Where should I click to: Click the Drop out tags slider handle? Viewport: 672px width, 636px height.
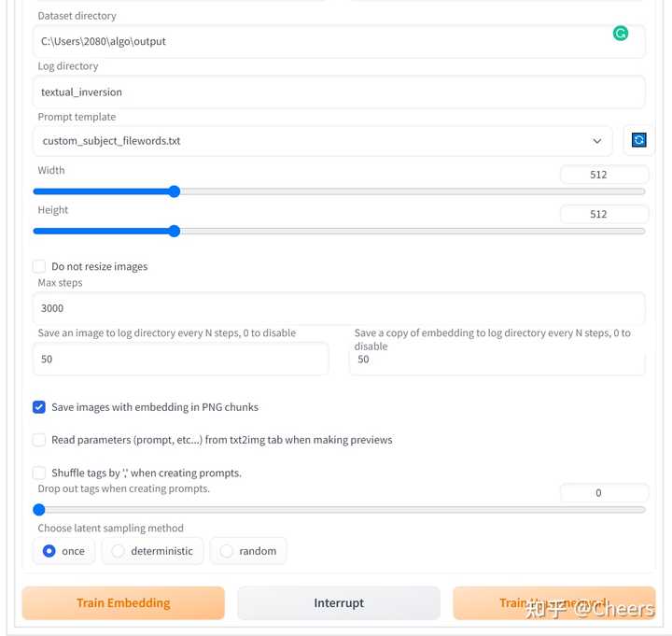coord(39,510)
